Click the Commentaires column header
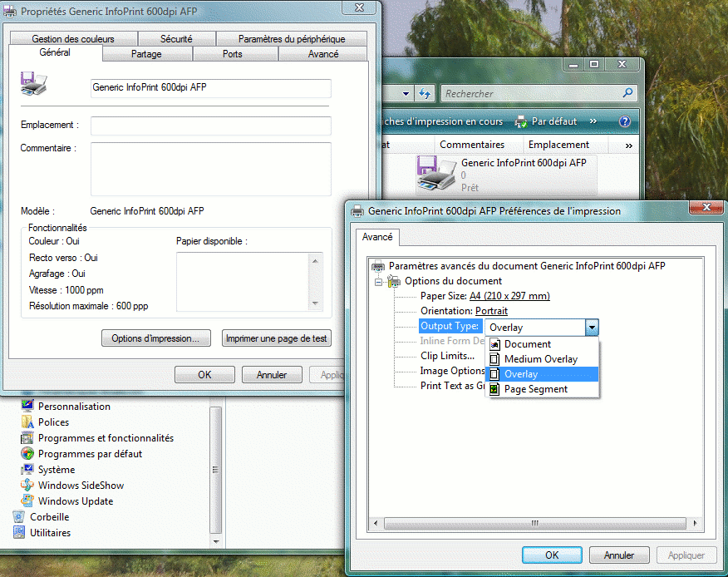The height and width of the screenshot is (577, 728). click(x=479, y=145)
